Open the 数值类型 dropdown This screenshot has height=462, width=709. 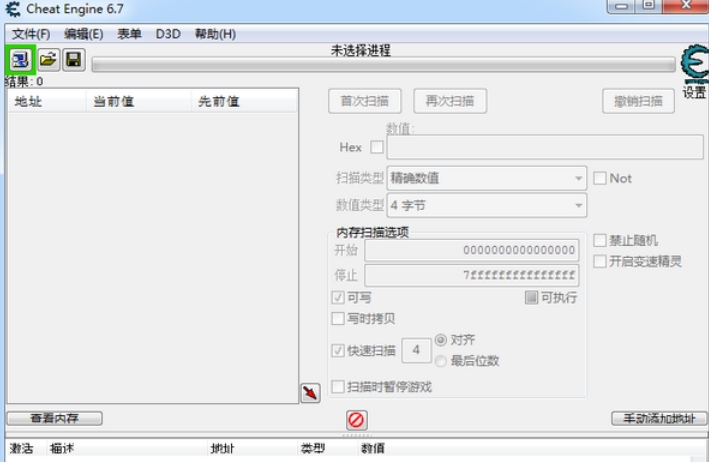487,206
